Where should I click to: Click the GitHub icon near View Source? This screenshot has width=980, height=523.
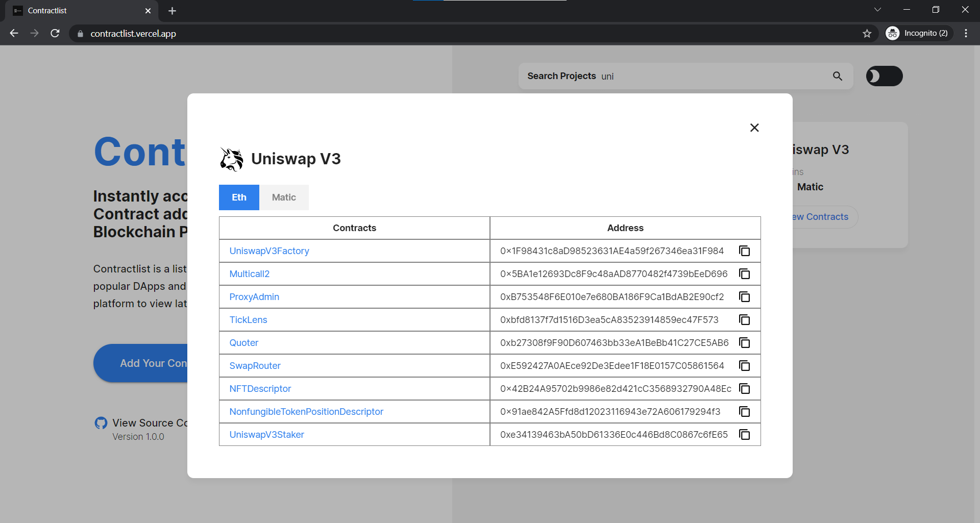(x=101, y=423)
